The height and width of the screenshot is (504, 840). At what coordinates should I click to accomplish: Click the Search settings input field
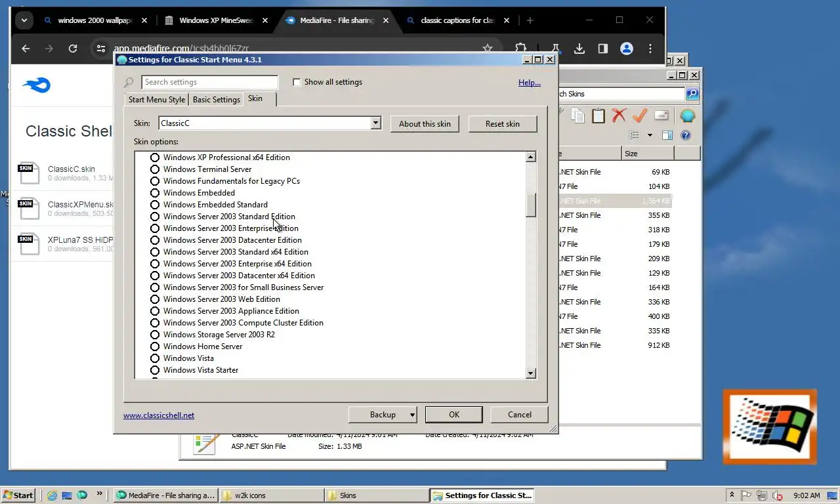click(209, 82)
